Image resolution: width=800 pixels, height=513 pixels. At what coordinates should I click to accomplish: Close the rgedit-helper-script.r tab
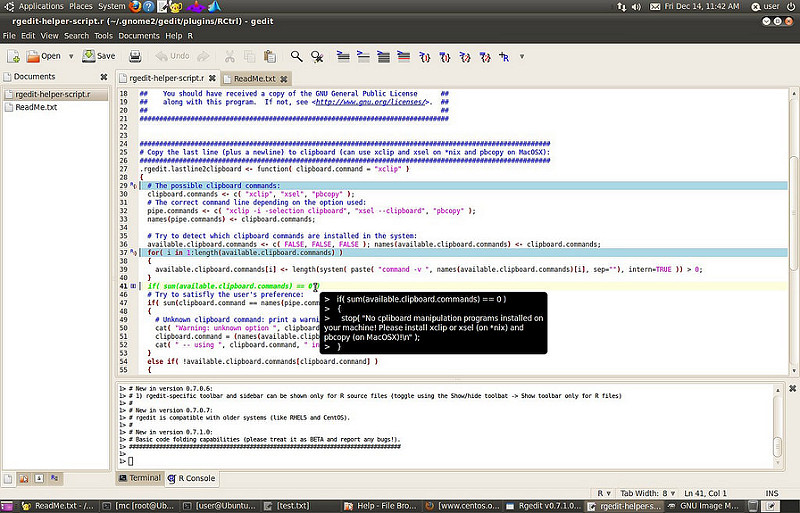click(213, 77)
